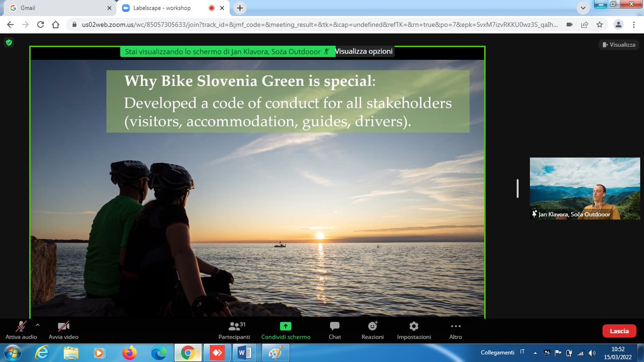Click camera permission icon in address bar
644x362 pixels.
tap(569, 25)
